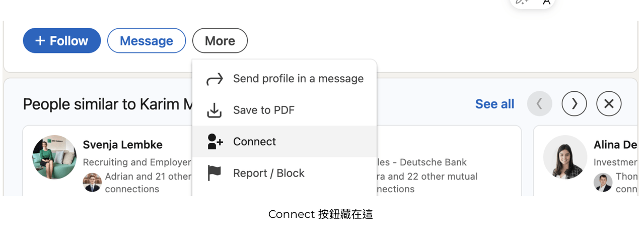Screen dimensions: 644x229
Task: Open the See all link
Action: point(494,104)
